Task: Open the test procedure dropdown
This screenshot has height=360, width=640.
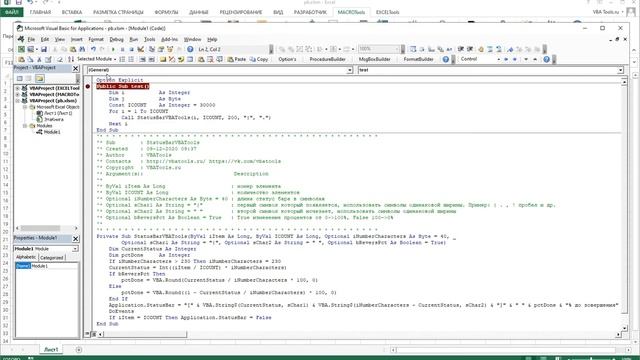Action: (x=620, y=70)
